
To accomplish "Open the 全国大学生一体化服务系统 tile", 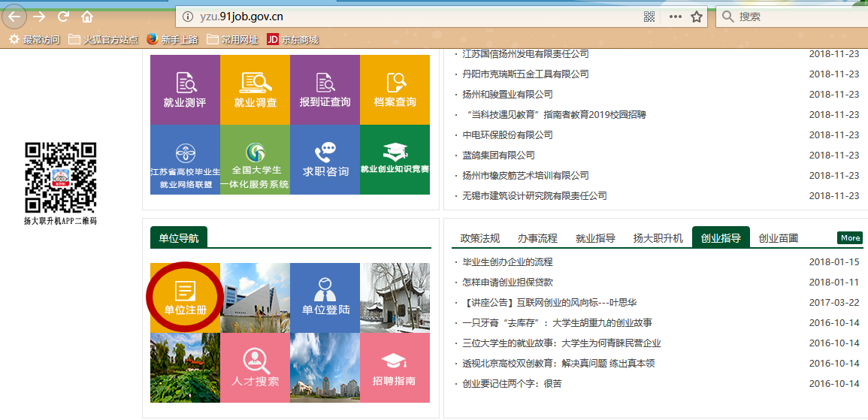I will pos(255,159).
